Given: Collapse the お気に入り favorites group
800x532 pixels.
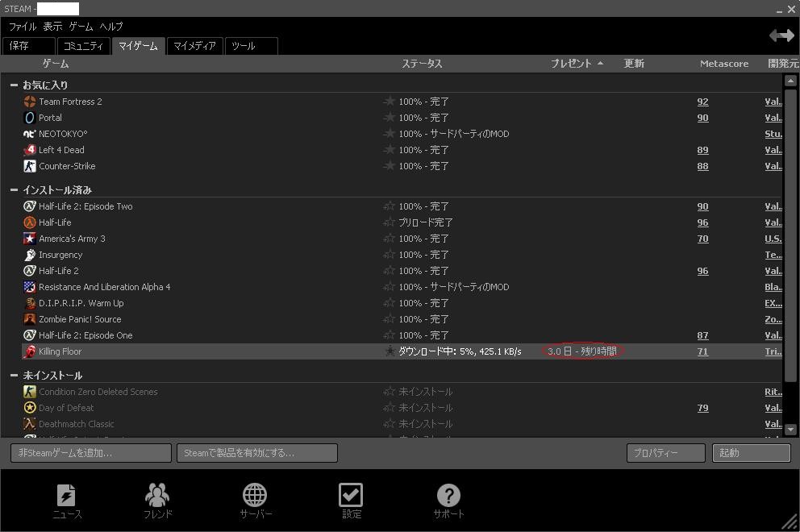Looking at the screenshot, I should [x=14, y=85].
